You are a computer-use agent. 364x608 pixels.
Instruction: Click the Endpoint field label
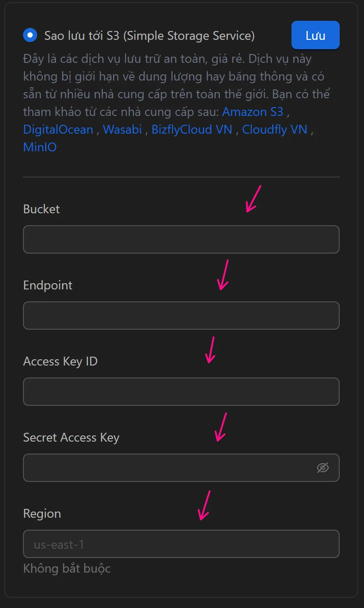coord(47,285)
